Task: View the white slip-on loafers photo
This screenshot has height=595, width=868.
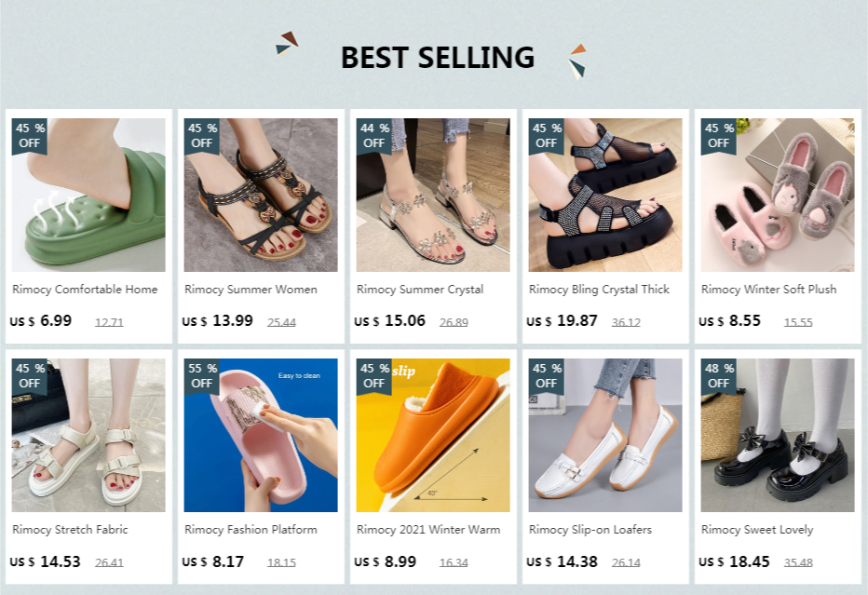Action: [605, 436]
